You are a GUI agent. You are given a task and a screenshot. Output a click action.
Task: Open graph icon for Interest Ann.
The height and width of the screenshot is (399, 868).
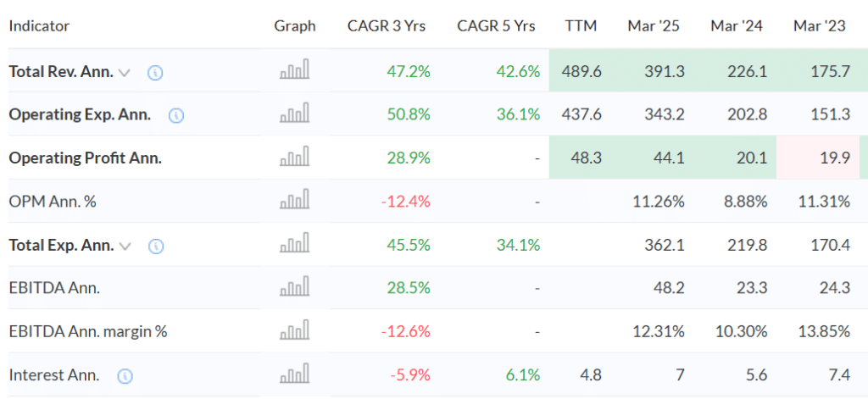click(x=295, y=374)
